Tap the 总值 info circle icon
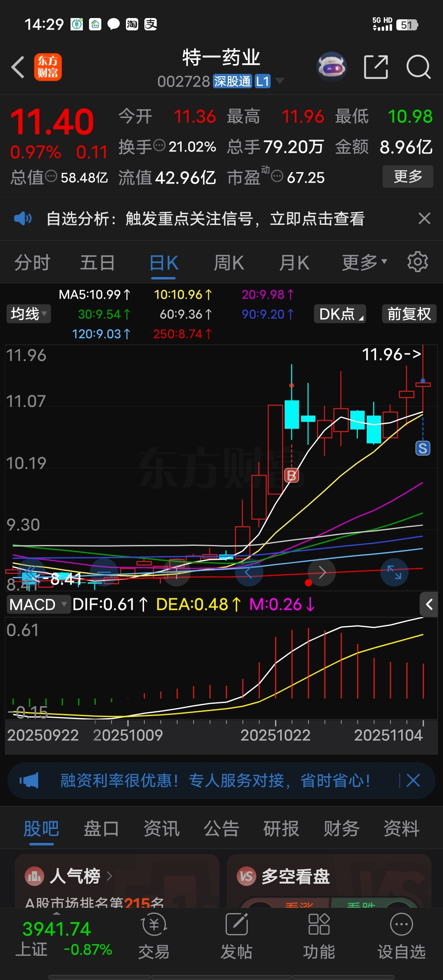 [x=51, y=176]
